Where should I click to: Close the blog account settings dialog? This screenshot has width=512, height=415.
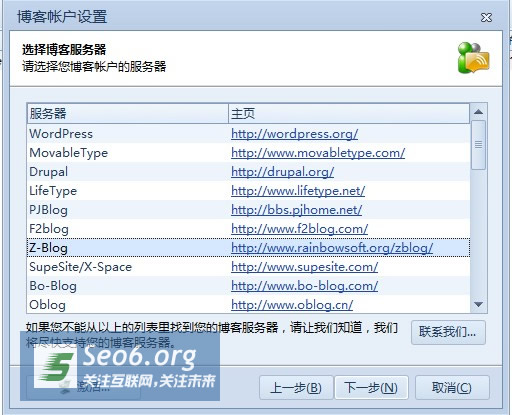[486, 17]
